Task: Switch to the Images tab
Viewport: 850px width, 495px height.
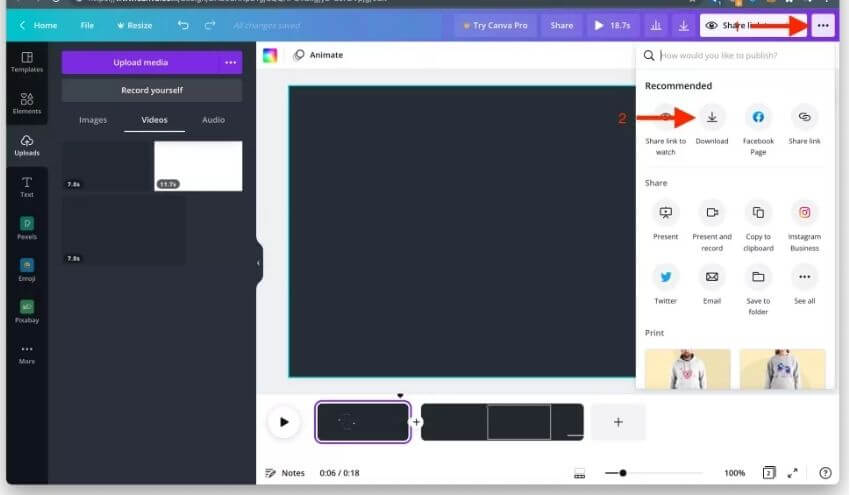Action: tap(93, 120)
